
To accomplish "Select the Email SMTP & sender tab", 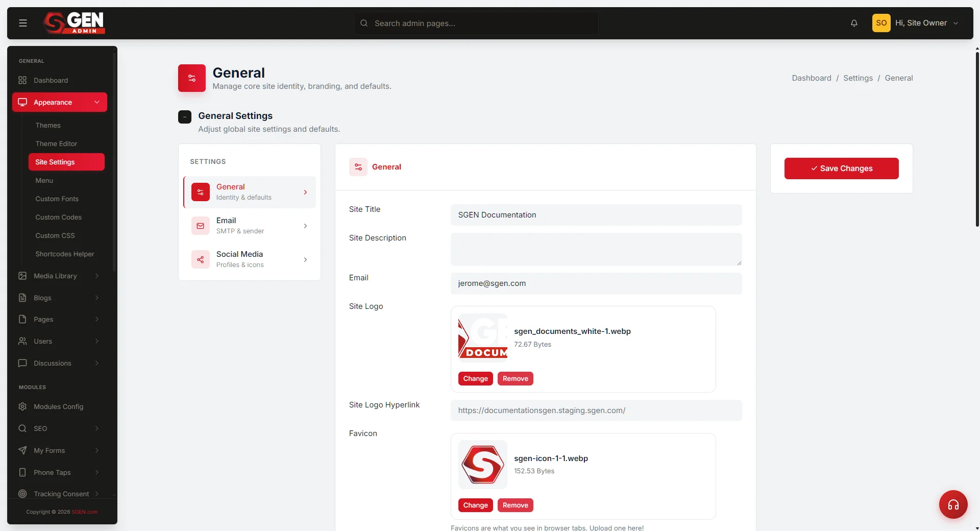I will [x=250, y=226].
